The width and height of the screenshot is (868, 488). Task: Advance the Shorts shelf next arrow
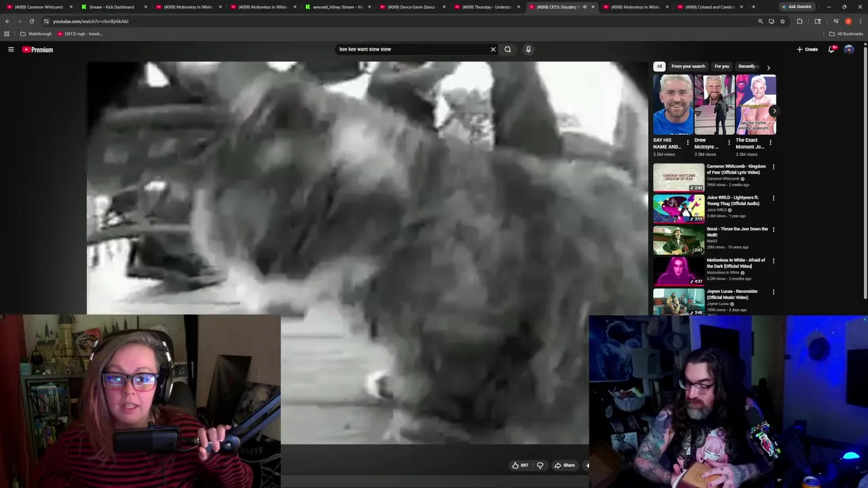point(774,110)
